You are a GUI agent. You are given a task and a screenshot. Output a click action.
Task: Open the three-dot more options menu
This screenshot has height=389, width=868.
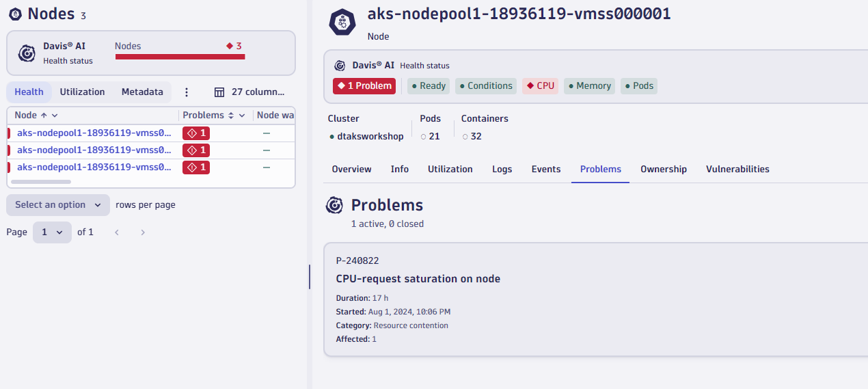point(187,92)
